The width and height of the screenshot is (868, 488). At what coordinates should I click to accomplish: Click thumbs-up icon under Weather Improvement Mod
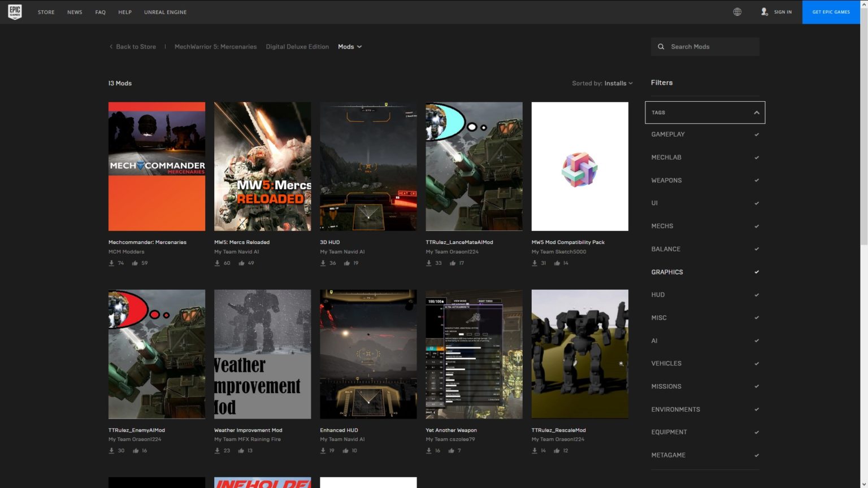click(241, 451)
